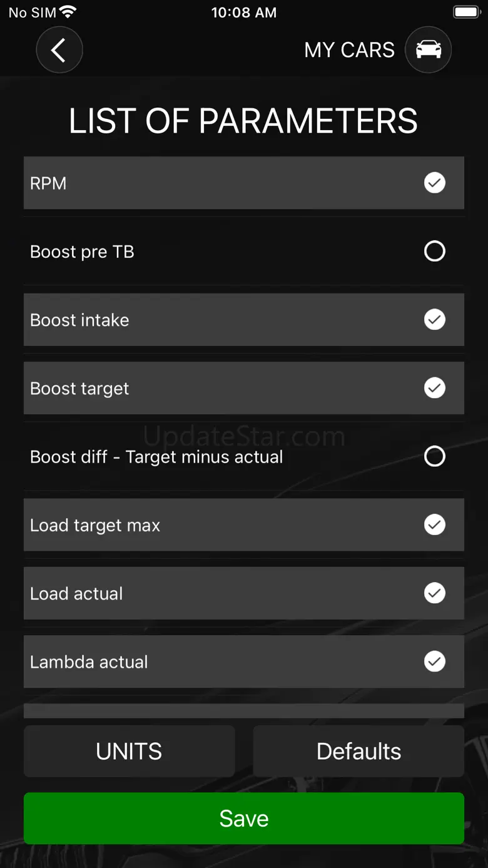Viewport: 488px width, 868px height.
Task: Tap the LIST OF PARAMETERS heading
Action: point(243,121)
